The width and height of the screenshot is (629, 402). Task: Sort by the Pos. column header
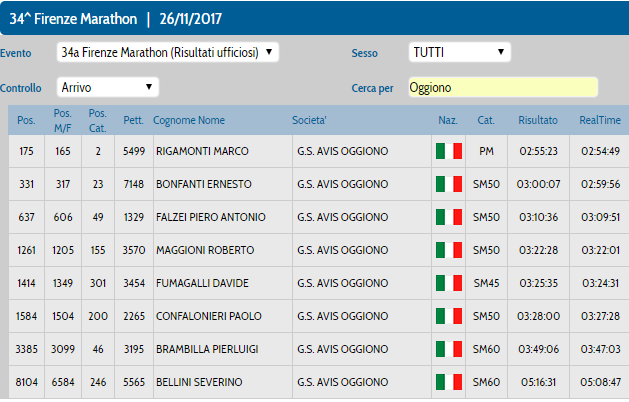pos(26,120)
